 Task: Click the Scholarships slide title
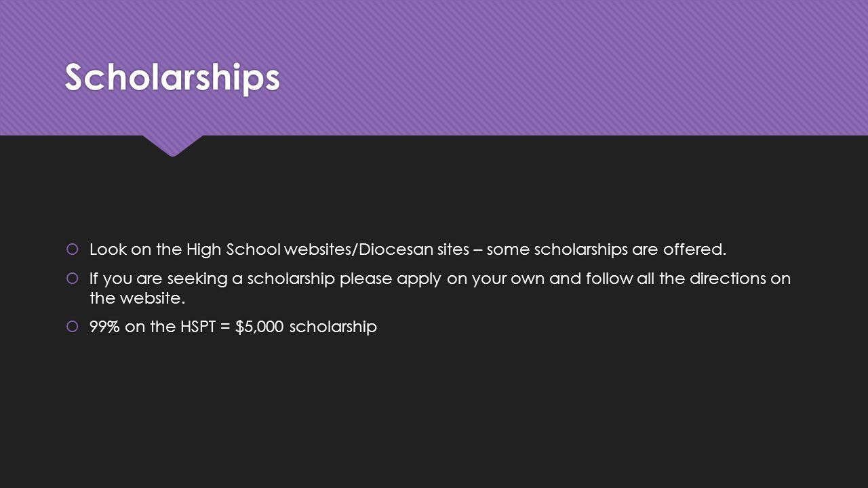[x=172, y=78]
